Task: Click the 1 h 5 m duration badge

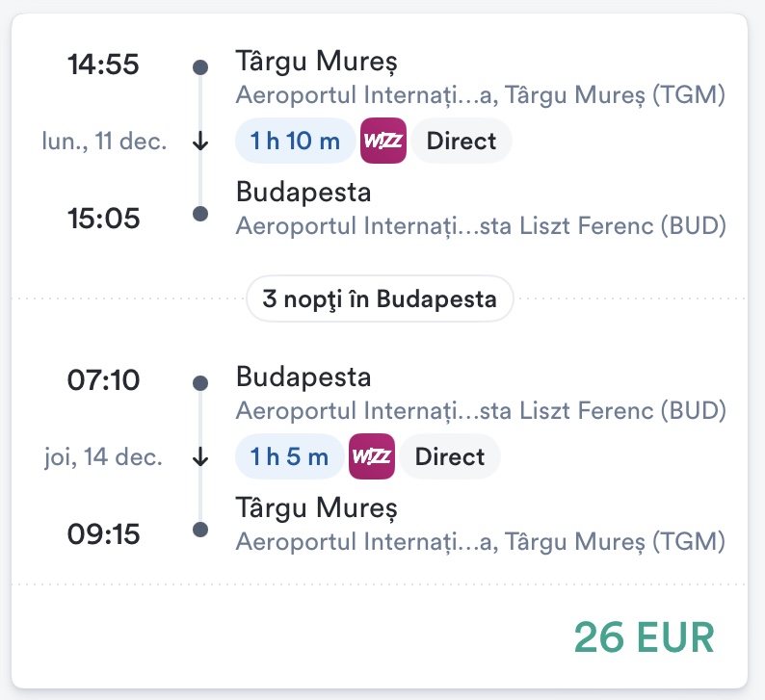Action: 289,457
